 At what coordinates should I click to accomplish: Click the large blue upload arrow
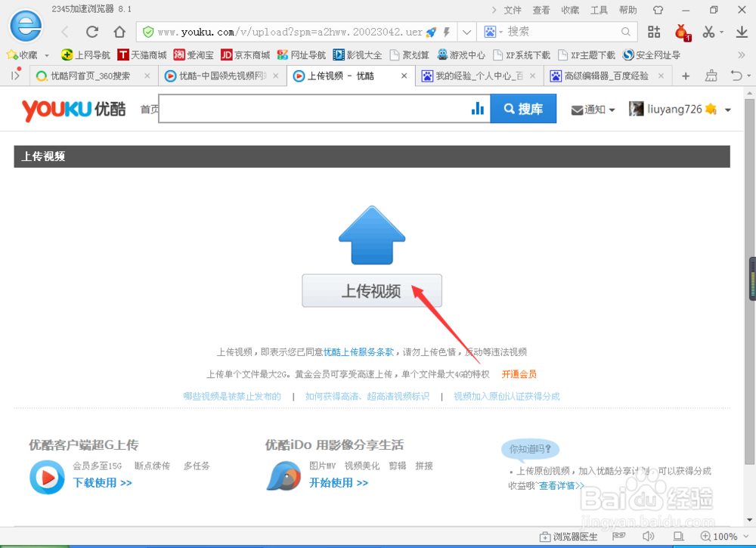(x=372, y=235)
